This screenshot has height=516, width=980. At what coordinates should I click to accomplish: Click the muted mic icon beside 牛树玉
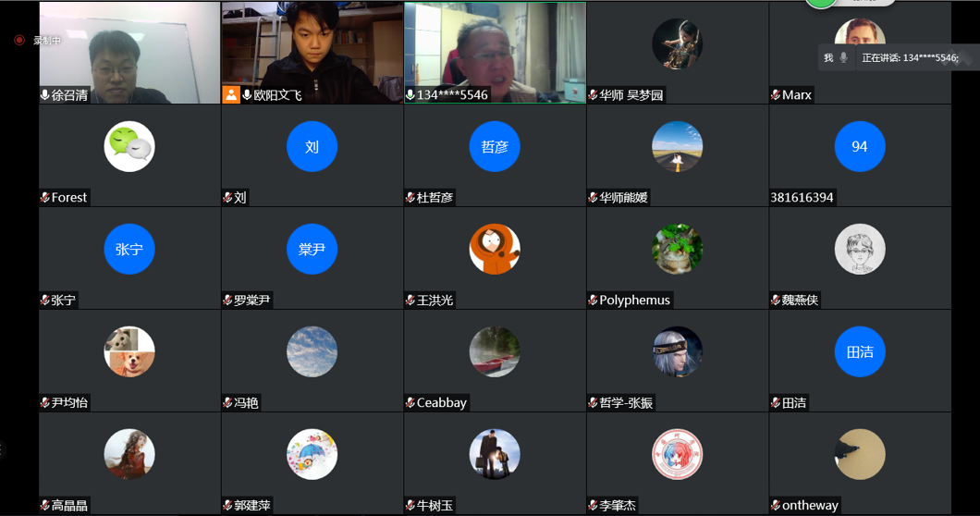(410, 506)
